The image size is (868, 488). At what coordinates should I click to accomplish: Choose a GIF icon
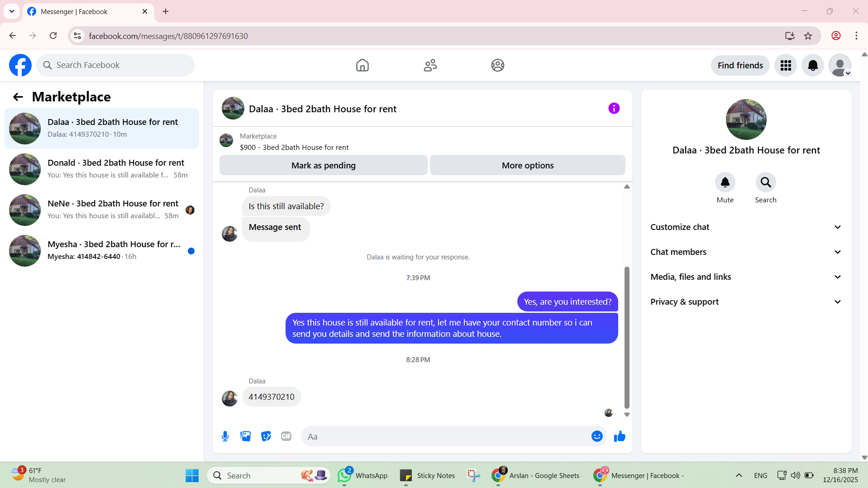[x=286, y=436]
